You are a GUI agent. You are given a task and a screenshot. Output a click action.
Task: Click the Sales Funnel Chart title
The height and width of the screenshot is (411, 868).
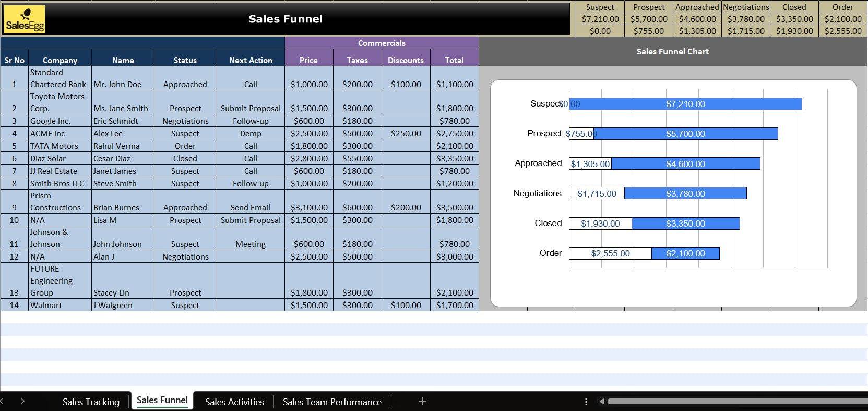pos(672,51)
